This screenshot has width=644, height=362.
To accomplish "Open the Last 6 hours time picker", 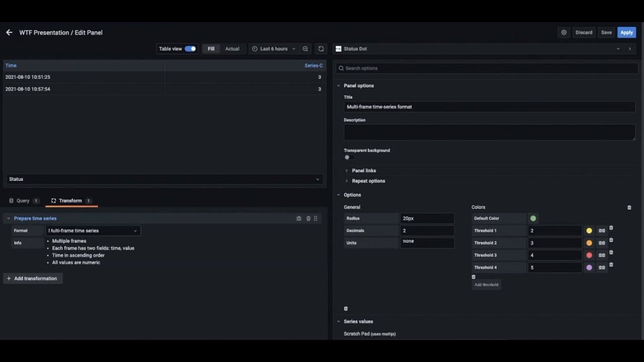I will pyautogui.click(x=274, y=49).
